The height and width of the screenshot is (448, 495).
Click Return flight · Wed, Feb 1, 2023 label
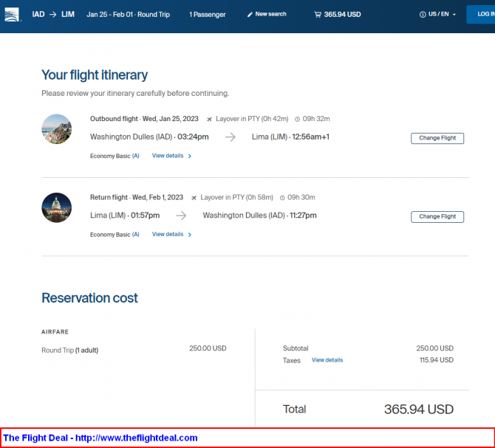[137, 197]
